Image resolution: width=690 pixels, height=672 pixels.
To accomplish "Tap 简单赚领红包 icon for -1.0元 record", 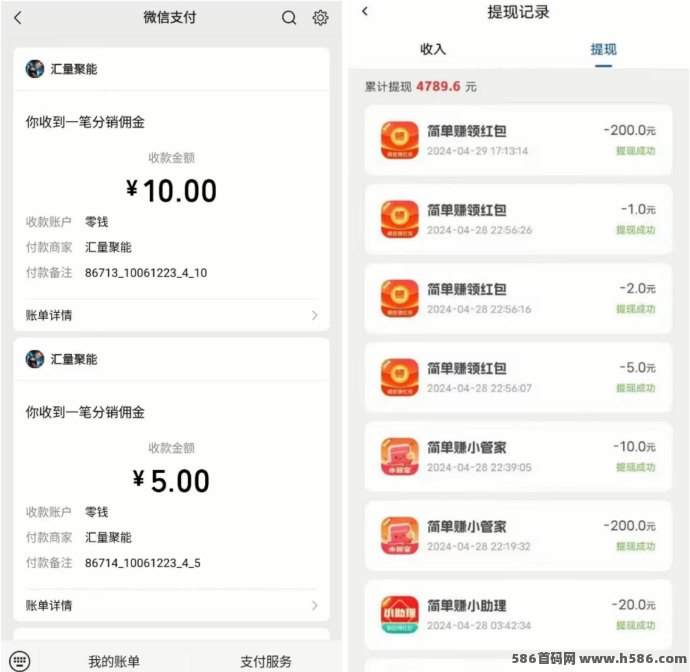I will (400, 219).
